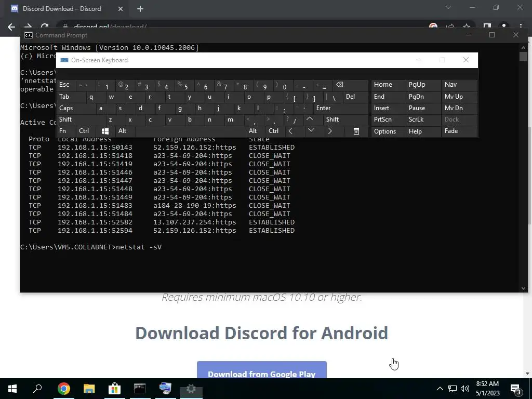This screenshot has height=399, width=532.
Task: Close the Discord Download browser tab
Action: [121, 9]
